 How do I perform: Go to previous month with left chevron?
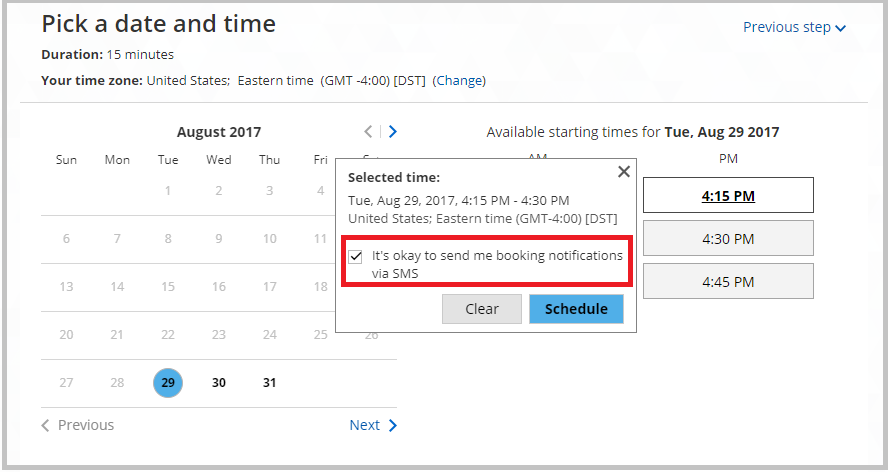click(368, 131)
